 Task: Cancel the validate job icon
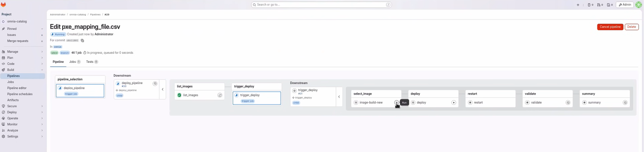tap(568, 103)
